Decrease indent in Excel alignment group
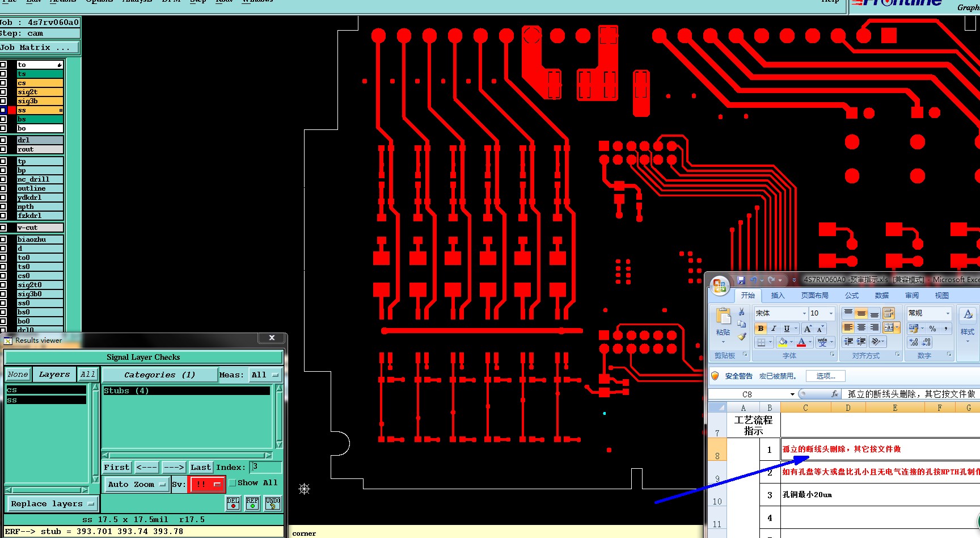 click(848, 342)
